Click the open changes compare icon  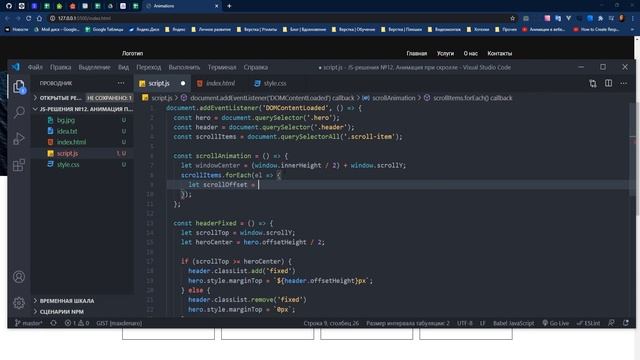coord(593,83)
